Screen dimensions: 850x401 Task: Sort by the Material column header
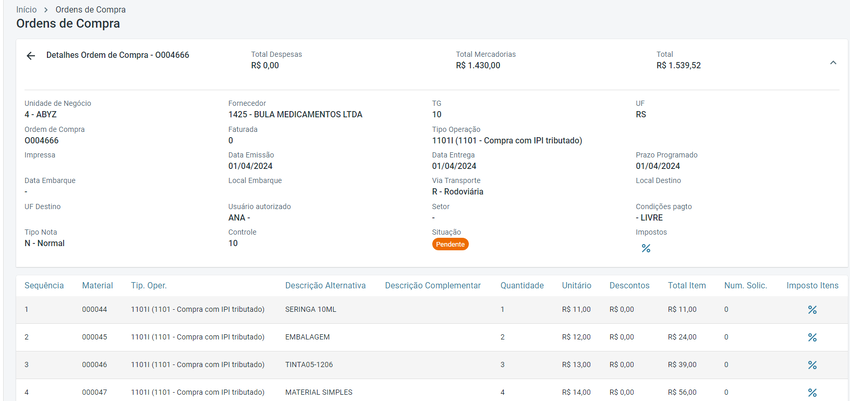(x=98, y=286)
